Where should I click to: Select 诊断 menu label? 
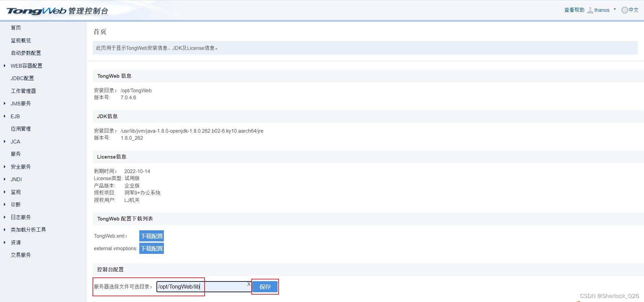[16, 204]
